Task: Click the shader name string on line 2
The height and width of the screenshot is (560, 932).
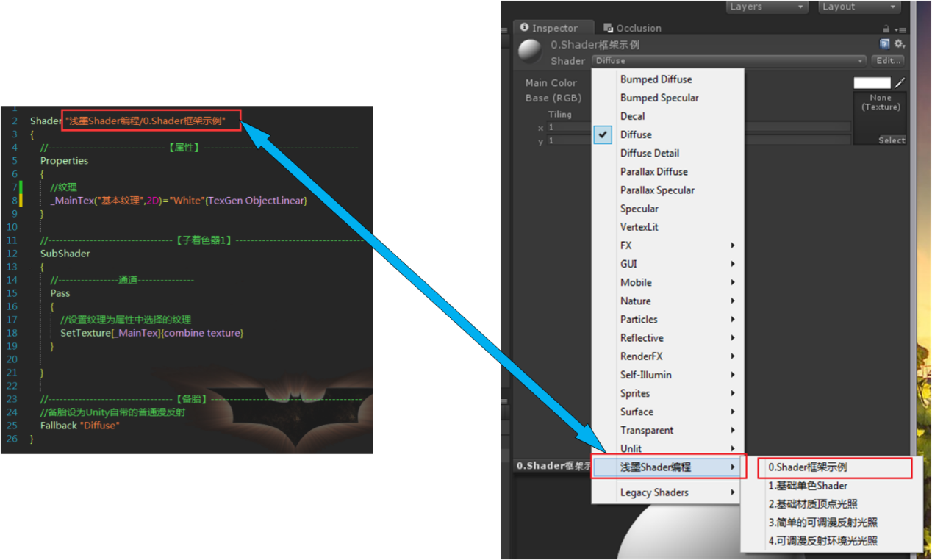Action: point(145,121)
